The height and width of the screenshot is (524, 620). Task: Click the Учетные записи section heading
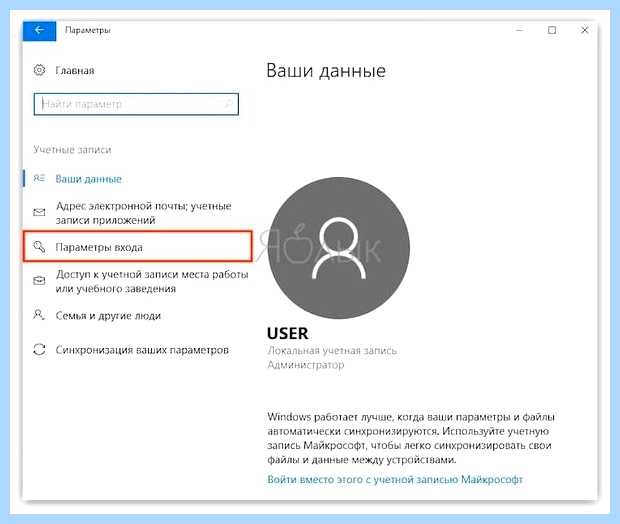[72, 149]
